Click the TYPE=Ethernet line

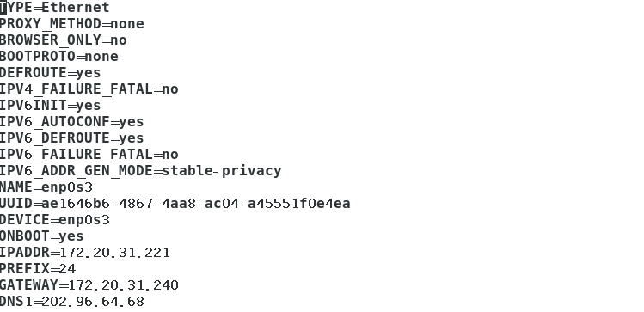pos(55,8)
